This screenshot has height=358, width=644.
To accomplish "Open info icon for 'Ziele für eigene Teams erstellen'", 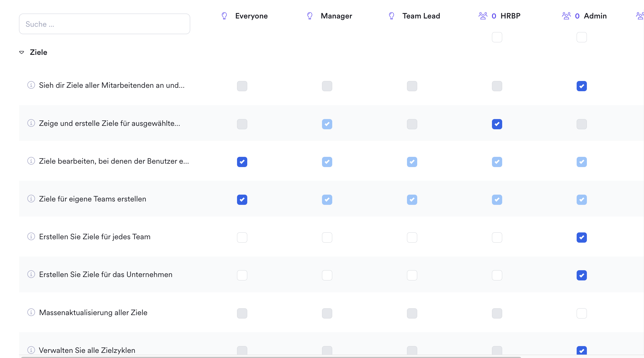I will coord(31,199).
